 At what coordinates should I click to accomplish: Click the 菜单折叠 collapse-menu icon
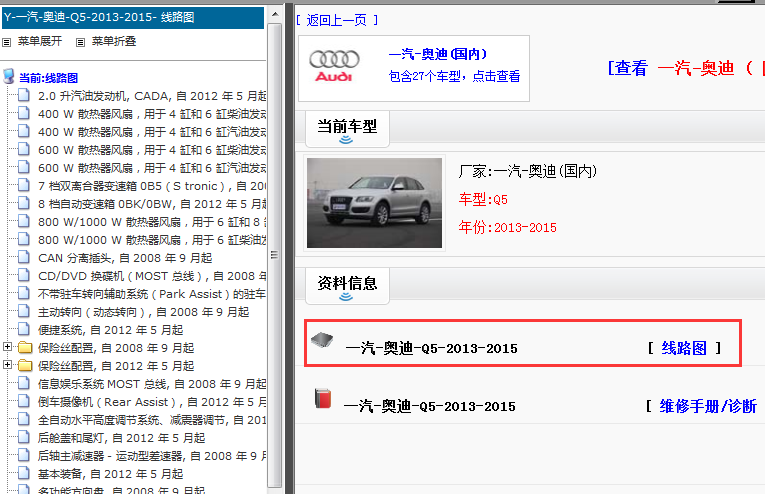[x=81, y=42]
